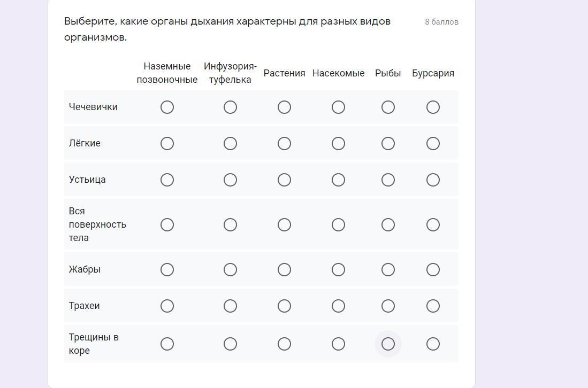588x388 pixels.
Task: Pick Чечевички for Бурсария column
Action: click(x=433, y=107)
